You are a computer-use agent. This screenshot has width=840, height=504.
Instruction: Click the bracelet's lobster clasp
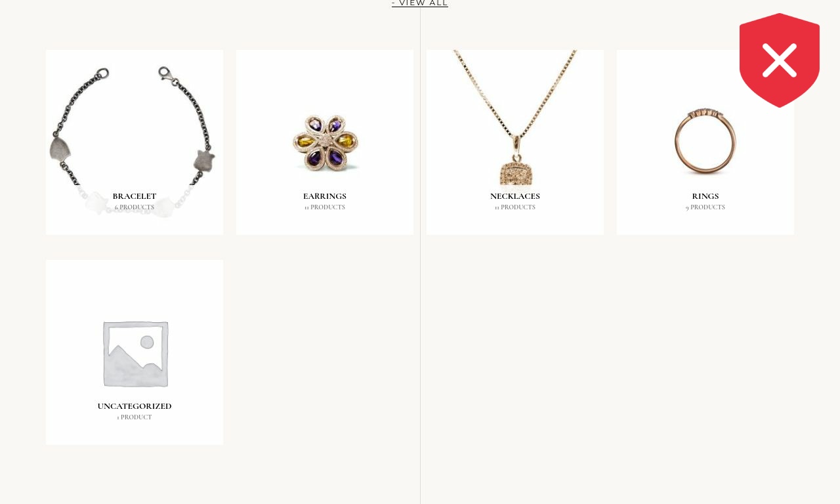(165, 72)
